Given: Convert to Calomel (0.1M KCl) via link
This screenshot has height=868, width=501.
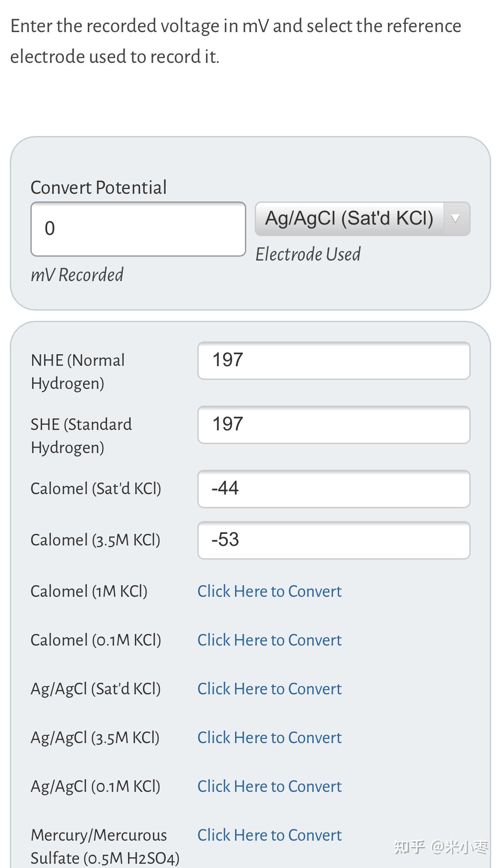Looking at the screenshot, I should pos(269,640).
